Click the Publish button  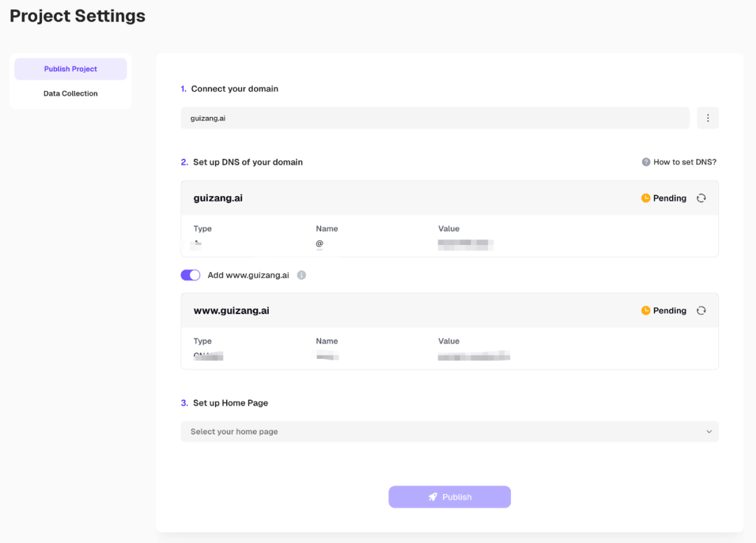click(x=449, y=497)
